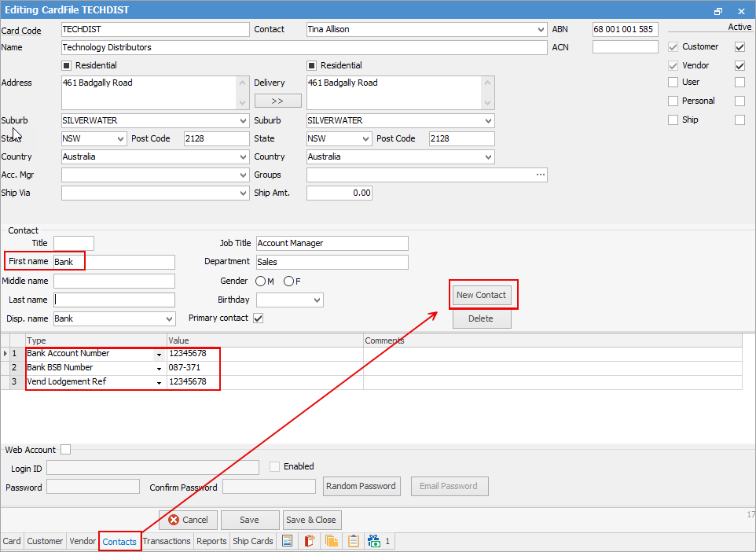756x552 pixels.
Task: Open the Type dropdown for Bank BSB Number
Action: click(x=159, y=368)
